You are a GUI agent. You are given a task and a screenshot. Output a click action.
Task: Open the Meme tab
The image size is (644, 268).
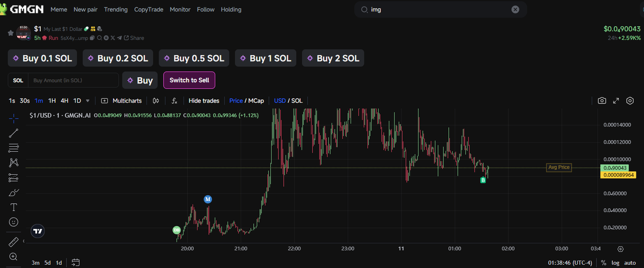coord(59,10)
